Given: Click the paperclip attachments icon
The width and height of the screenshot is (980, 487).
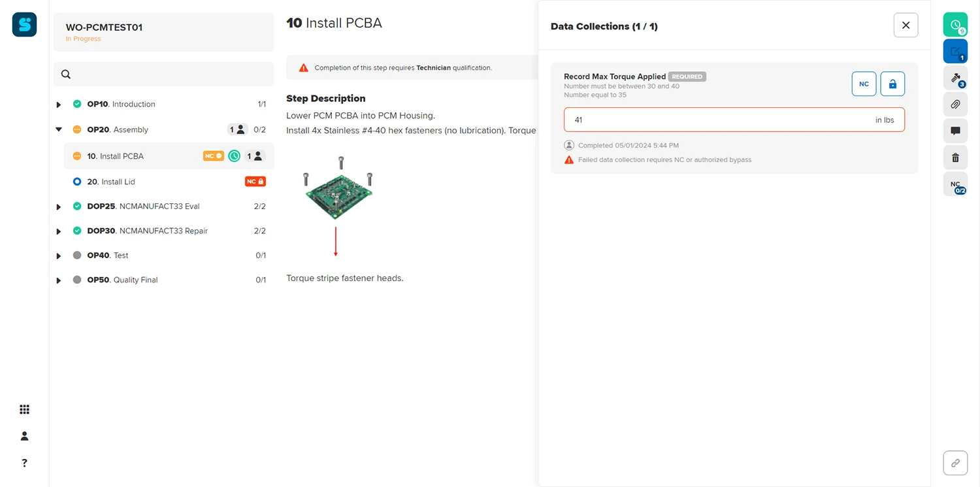Looking at the screenshot, I should (955, 105).
